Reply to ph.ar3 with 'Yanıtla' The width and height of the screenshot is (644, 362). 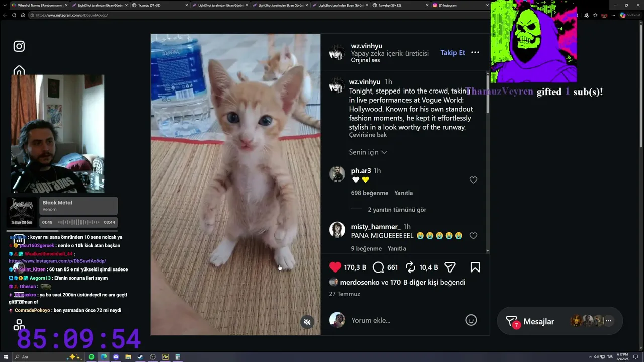click(x=404, y=193)
